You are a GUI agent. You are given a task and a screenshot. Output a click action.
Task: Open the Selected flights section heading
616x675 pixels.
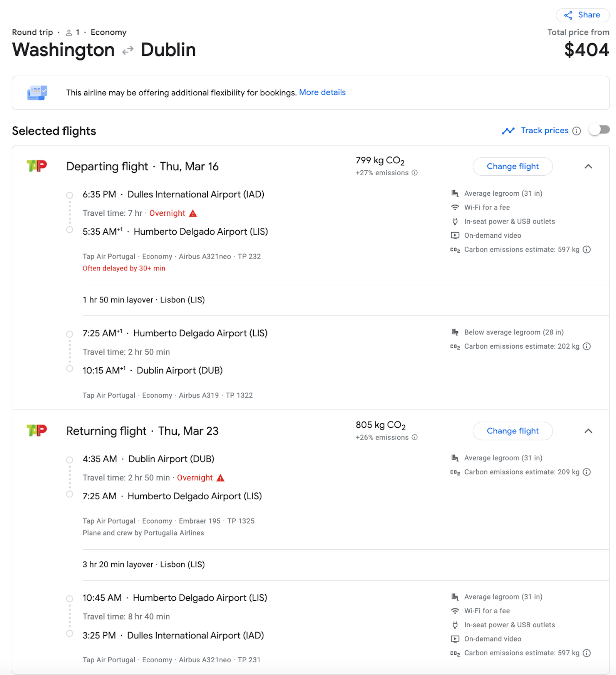click(54, 131)
